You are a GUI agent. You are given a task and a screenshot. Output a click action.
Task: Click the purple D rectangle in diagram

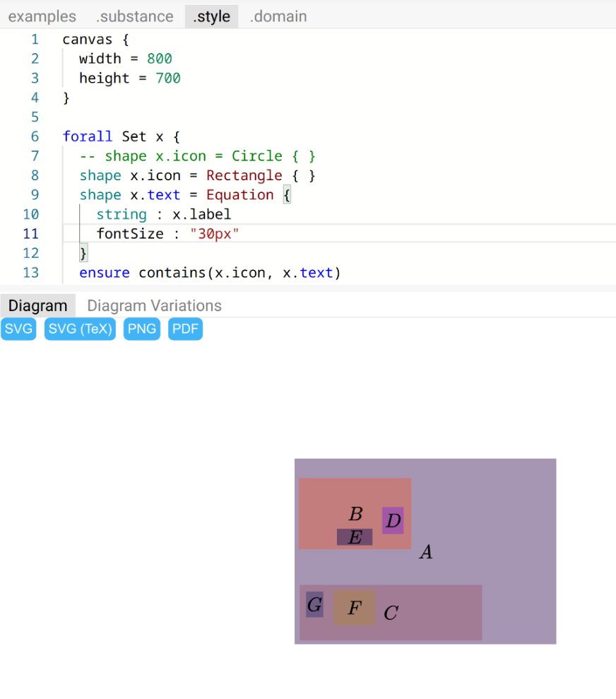(x=393, y=520)
